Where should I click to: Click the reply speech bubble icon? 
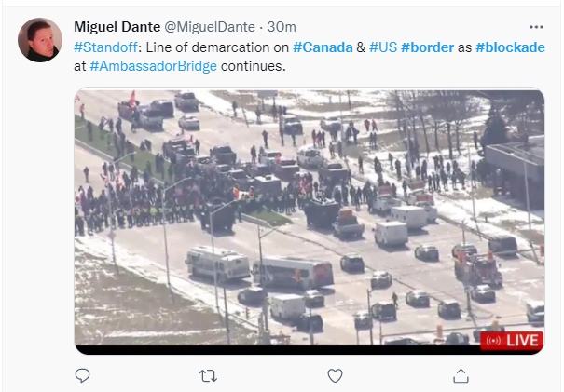click(82, 375)
